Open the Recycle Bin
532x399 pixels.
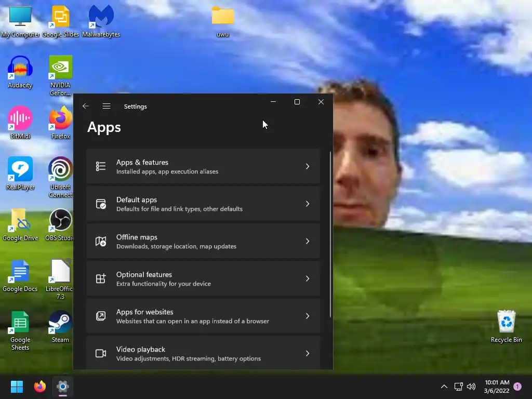coord(506,326)
